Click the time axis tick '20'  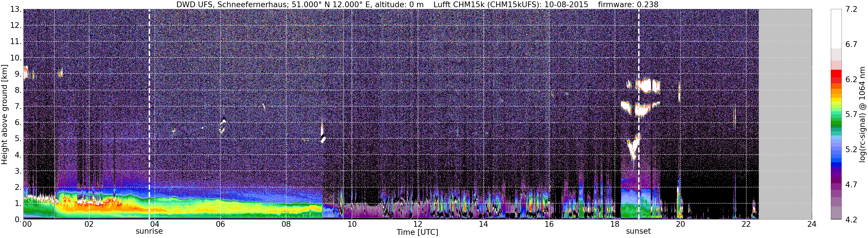pos(680,224)
